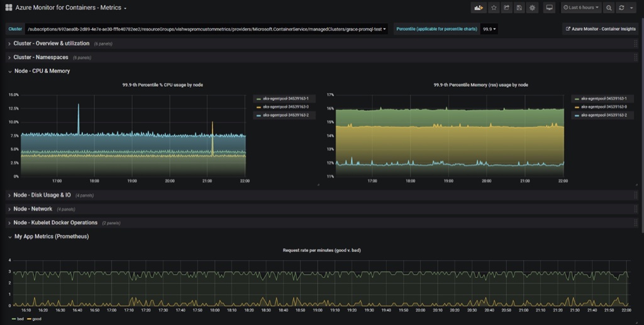Image resolution: width=644 pixels, height=325 pixels.
Task: Click the (2 panels) label on Kubelet row
Action: pos(111,223)
